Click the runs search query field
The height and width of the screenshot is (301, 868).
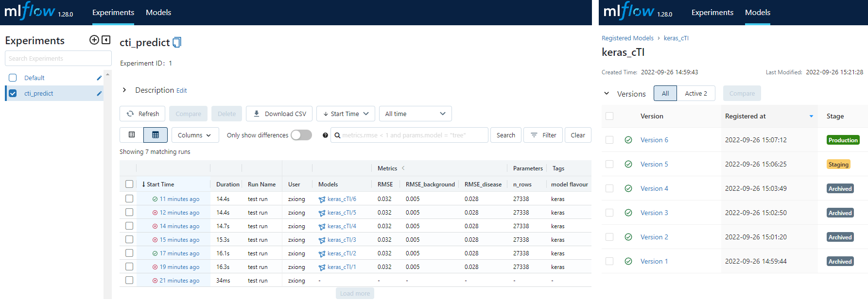(409, 135)
